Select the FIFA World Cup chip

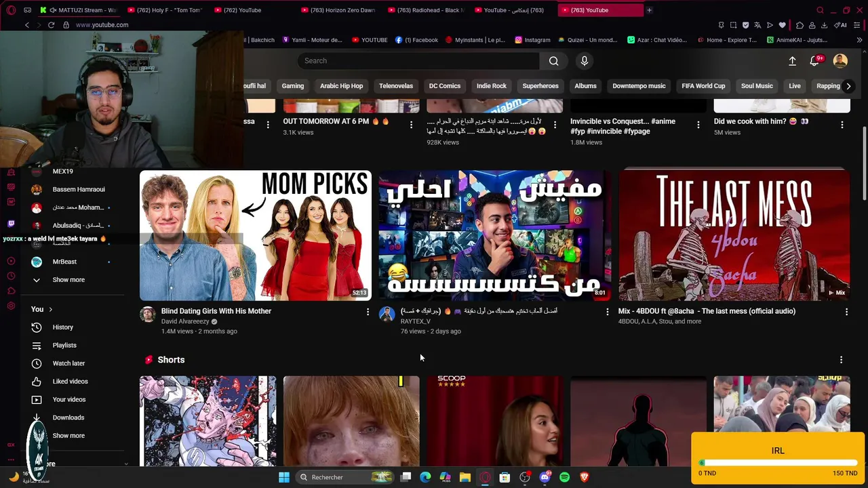[x=703, y=86]
